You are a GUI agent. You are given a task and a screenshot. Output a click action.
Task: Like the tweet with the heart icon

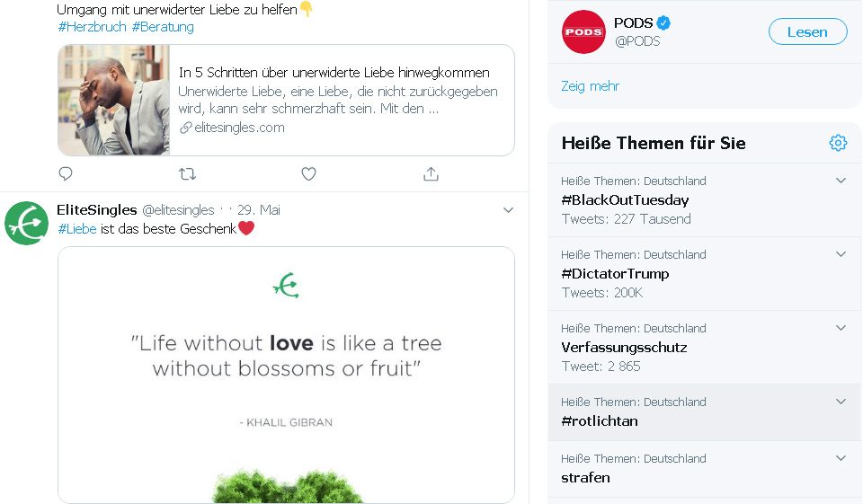[x=308, y=173]
